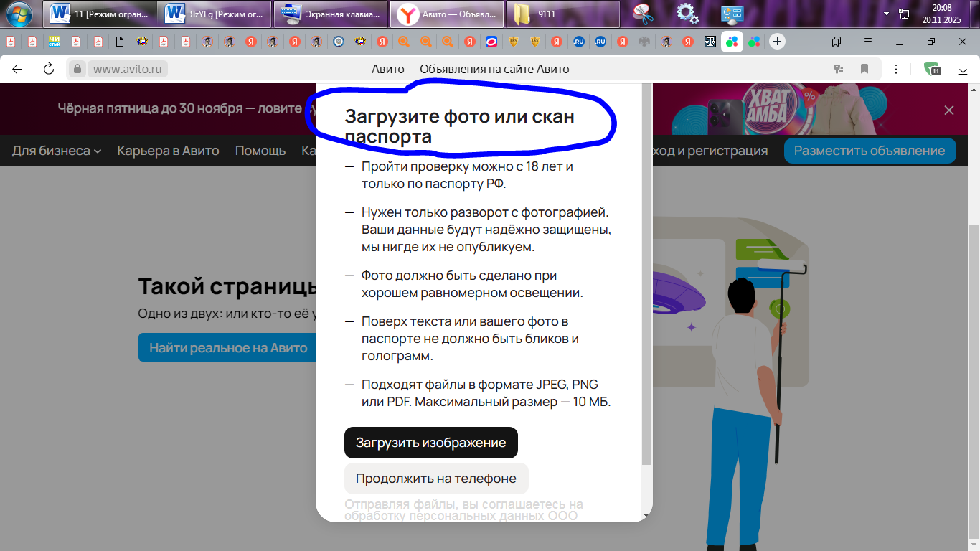Screen dimensions: 980x551
Task: Open the password manager key icon
Action: 838,68
